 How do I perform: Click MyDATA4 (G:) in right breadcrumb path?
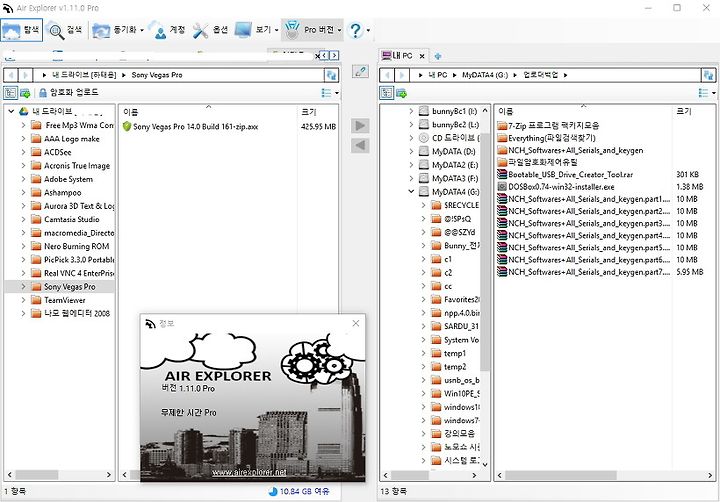tap(485, 75)
